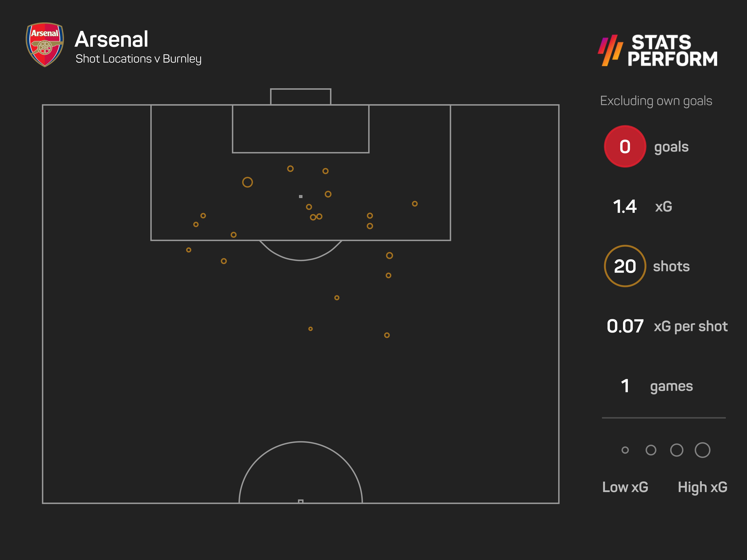Click the "Low xG" legend label
747x560 pixels.
[625, 487]
